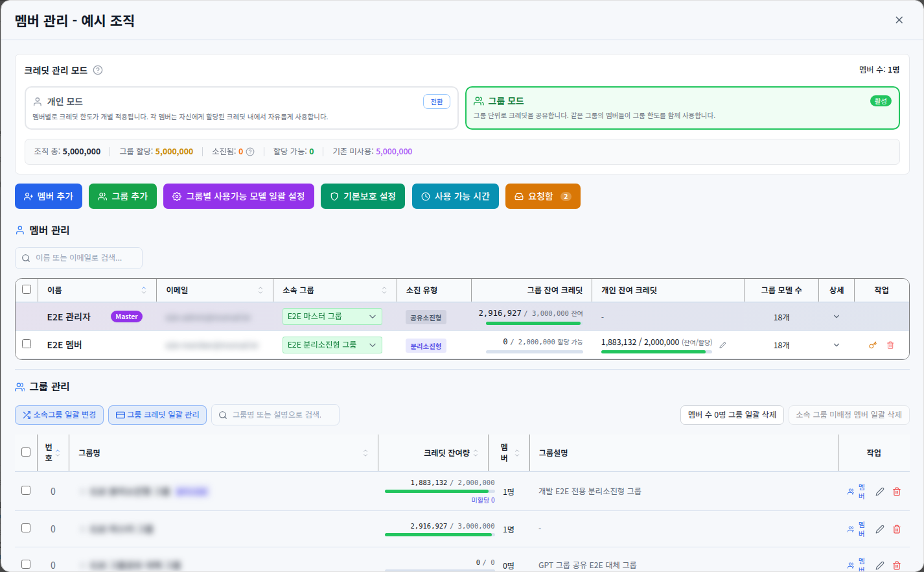The height and width of the screenshot is (572, 924).
Task: Click the 그룹 추가 button
Action: tap(122, 197)
